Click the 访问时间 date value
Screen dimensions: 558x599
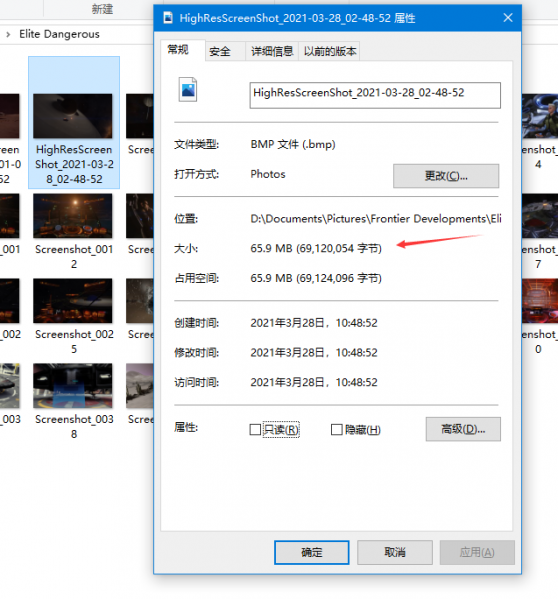[314, 382]
